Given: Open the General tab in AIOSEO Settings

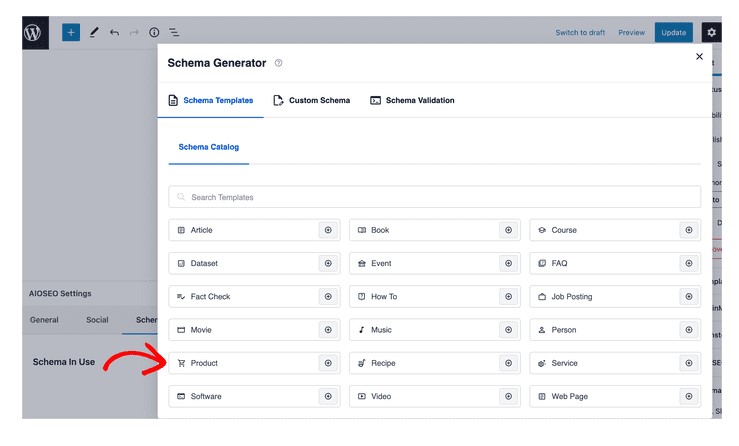Looking at the screenshot, I should [44, 320].
